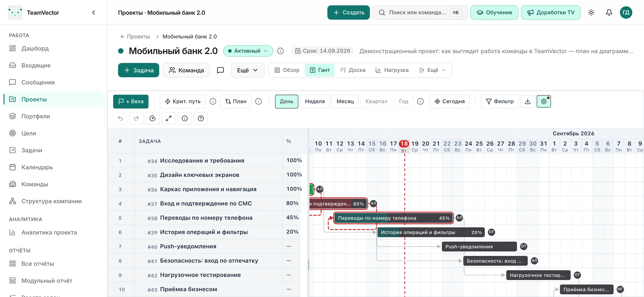644x297 pixels.
Task: Switch scale to Неделя
Action: tap(315, 101)
